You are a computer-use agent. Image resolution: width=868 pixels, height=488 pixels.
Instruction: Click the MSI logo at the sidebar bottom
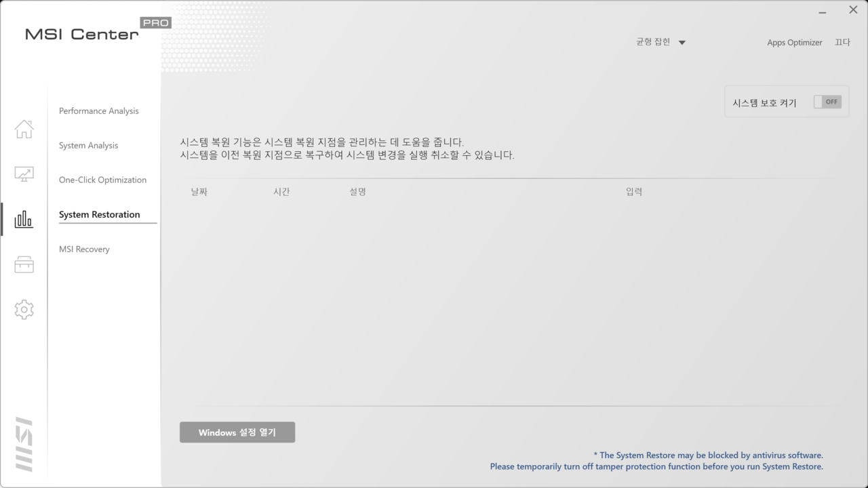pyautogui.click(x=24, y=444)
